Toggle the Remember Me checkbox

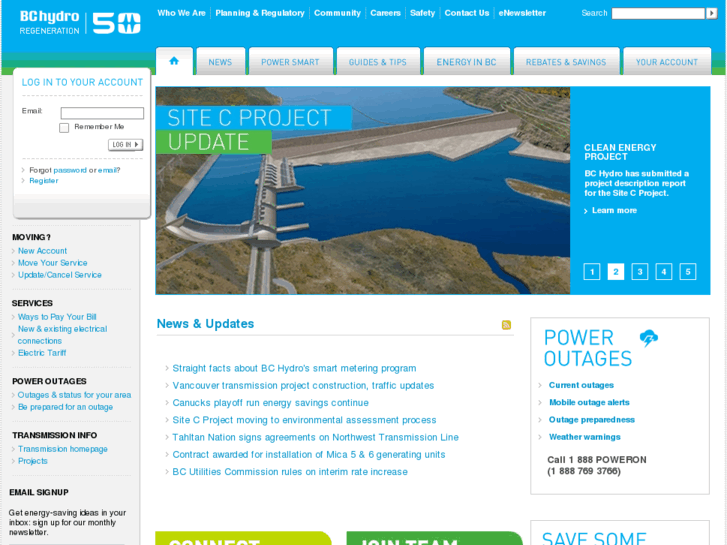point(64,128)
